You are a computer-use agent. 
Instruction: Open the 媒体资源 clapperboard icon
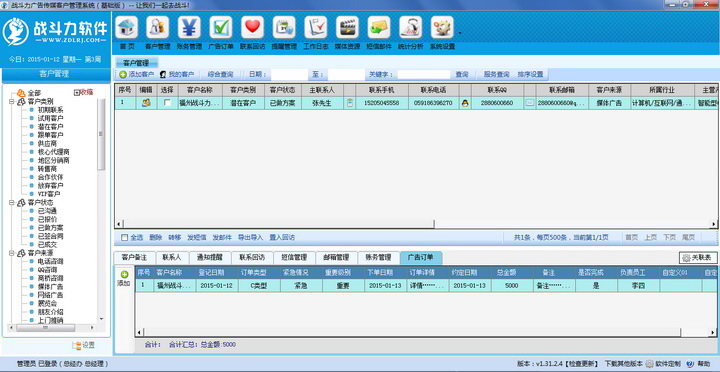pyautogui.click(x=347, y=28)
